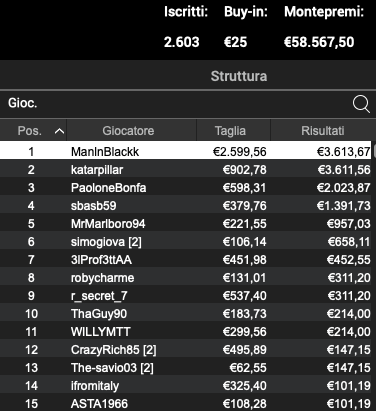This screenshot has width=376, height=411.
Task: Select first-place player ManInBlackk row
Action: [186, 152]
